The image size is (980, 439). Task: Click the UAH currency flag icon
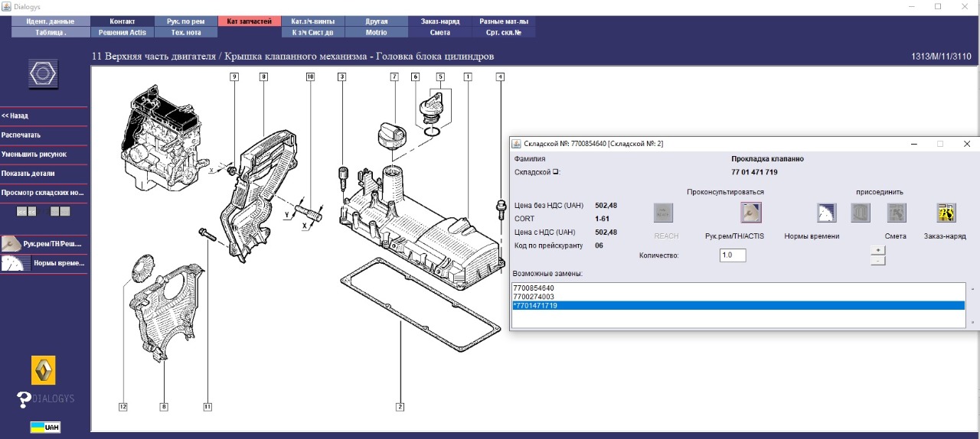45,427
